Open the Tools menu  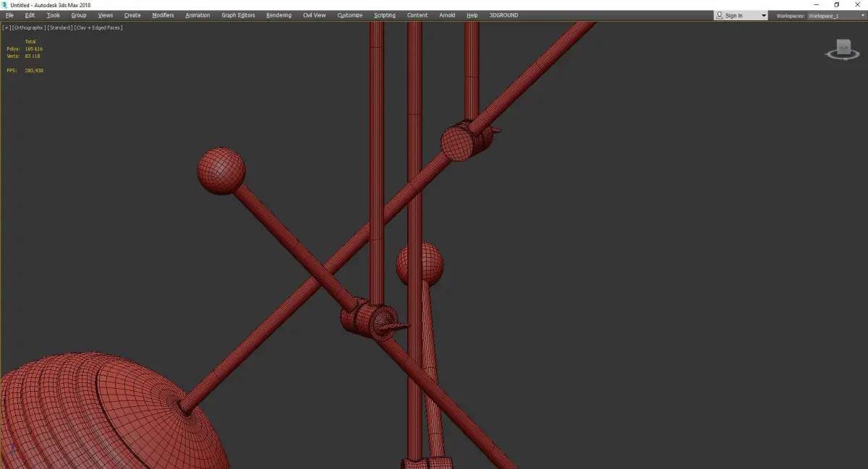point(54,15)
